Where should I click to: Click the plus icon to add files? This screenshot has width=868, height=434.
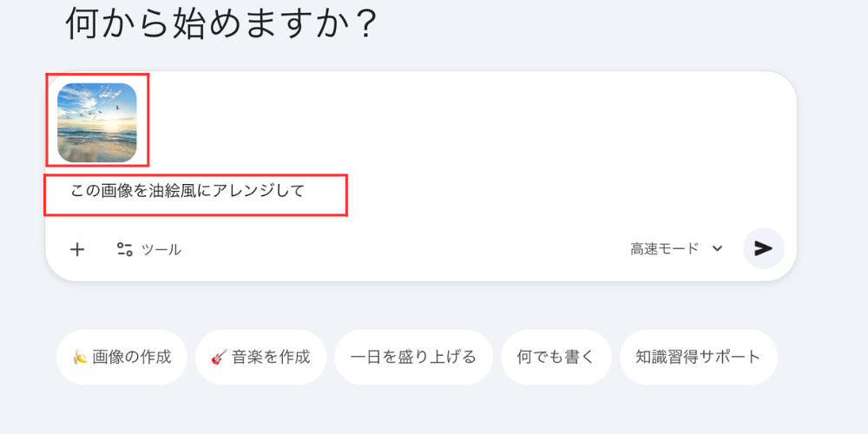click(77, 250)
